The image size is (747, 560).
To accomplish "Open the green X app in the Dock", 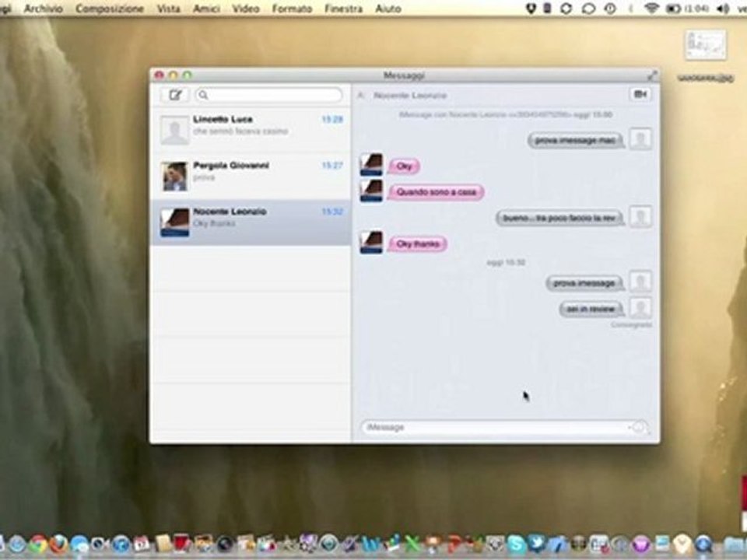I will [413, 544].
